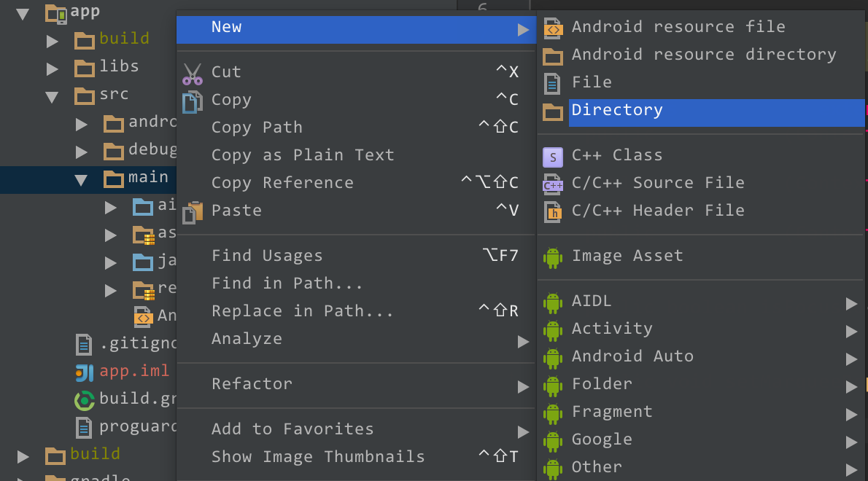
Task: Select C++ Class in New submenu
Action: click(702, 155)
